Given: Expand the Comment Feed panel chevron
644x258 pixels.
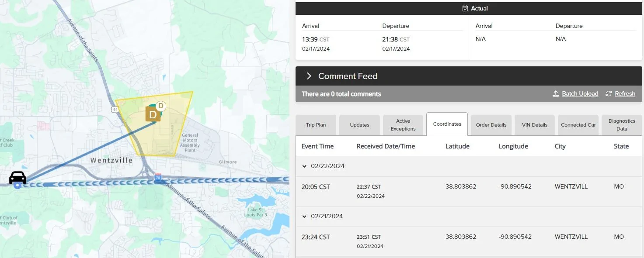Looking at the screenshot, I should pos(309,76).
